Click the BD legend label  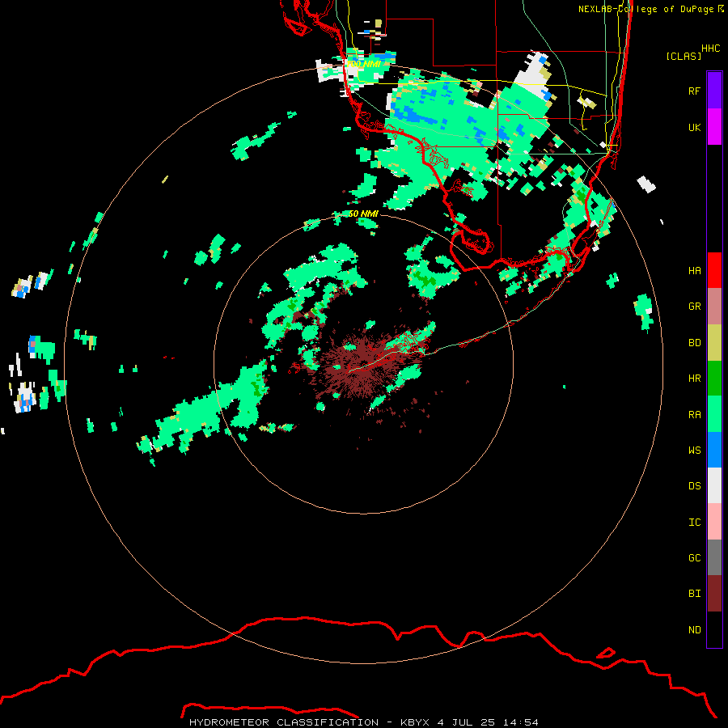[x=694, y=342]
